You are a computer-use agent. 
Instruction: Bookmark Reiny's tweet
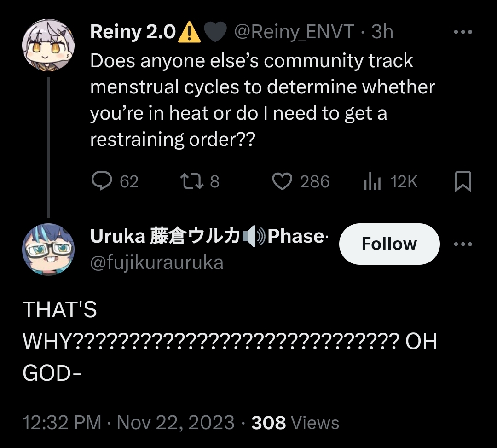(462, 181)
